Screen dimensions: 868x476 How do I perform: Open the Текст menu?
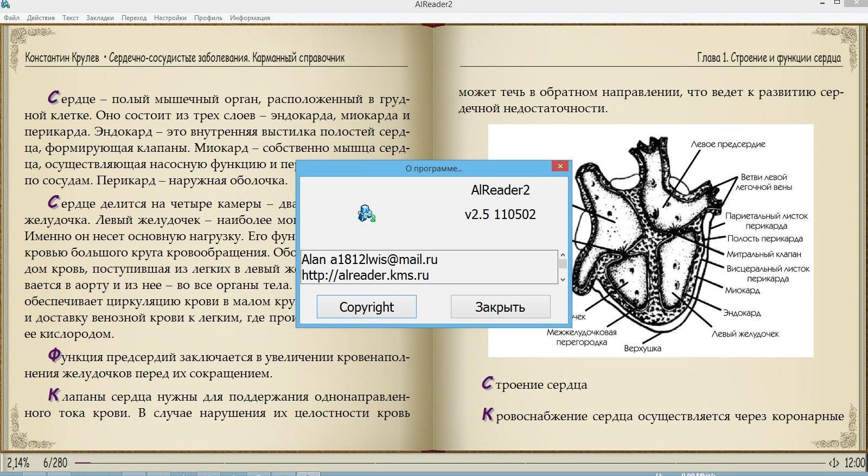click(x=71, y=18)
